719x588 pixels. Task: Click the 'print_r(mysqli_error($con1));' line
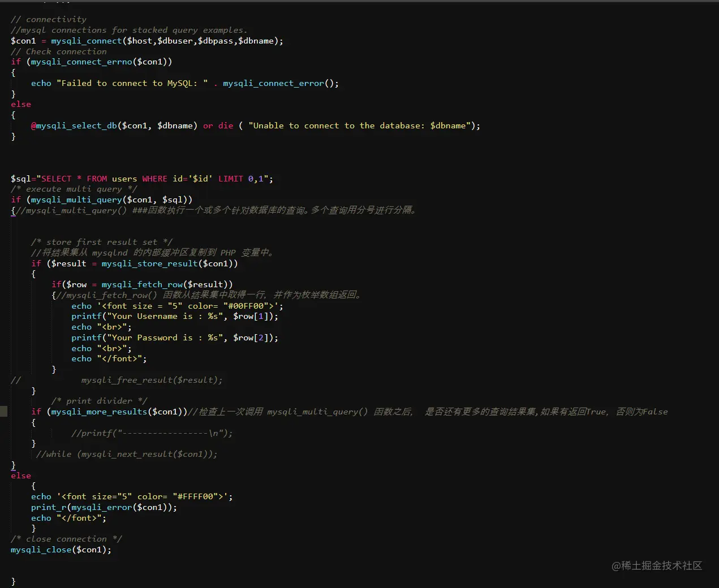click(x=104, y=507)
